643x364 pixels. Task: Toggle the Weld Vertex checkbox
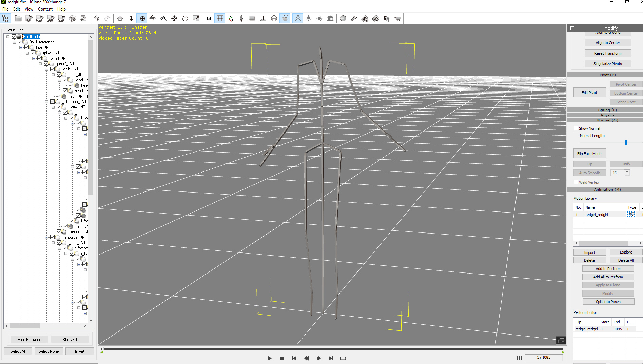pos(576,182)
